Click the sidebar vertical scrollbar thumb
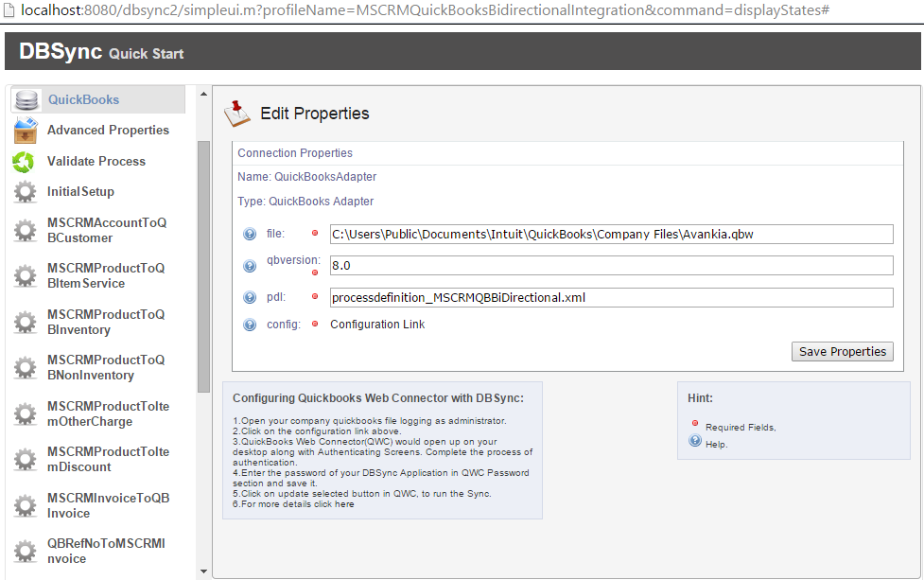The image size is (924, 580). (x=203, y=267)
